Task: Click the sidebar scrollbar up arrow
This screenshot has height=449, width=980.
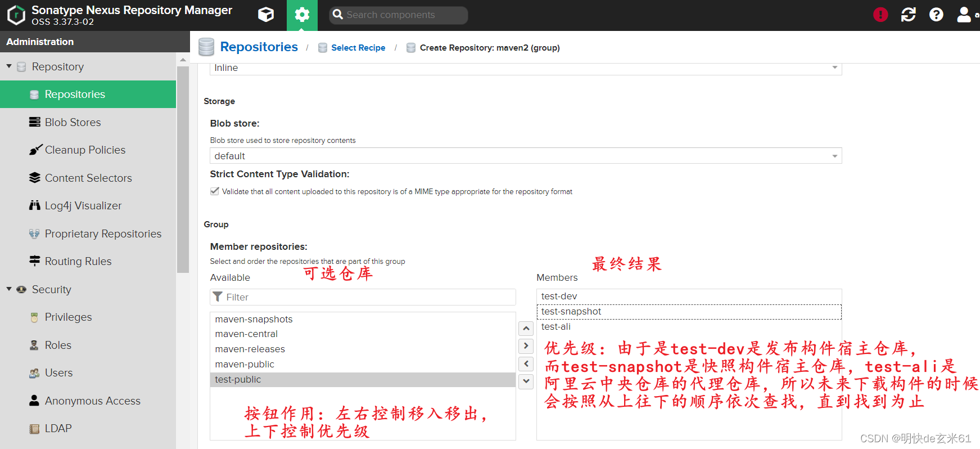Action: click(183, 59)
